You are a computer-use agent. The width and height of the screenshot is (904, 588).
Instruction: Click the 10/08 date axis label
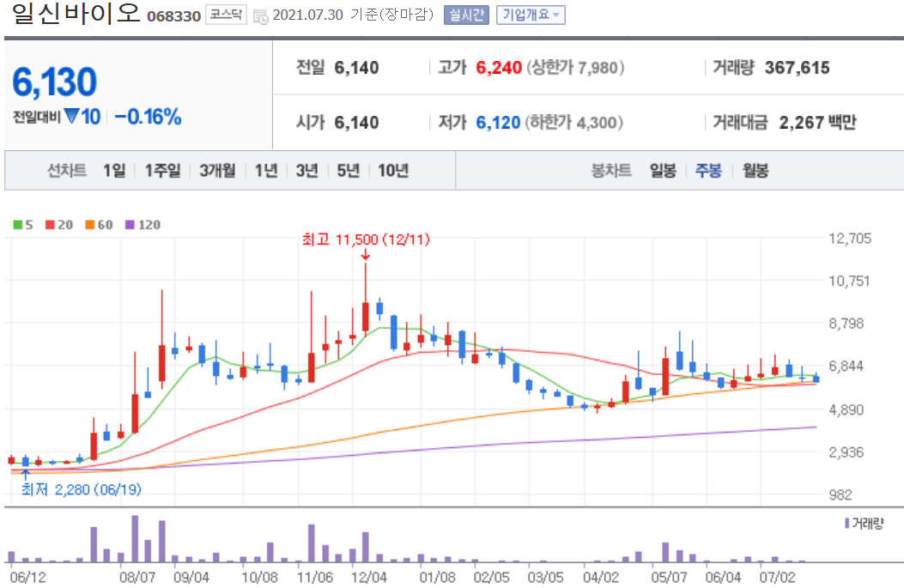click(259, 577)
